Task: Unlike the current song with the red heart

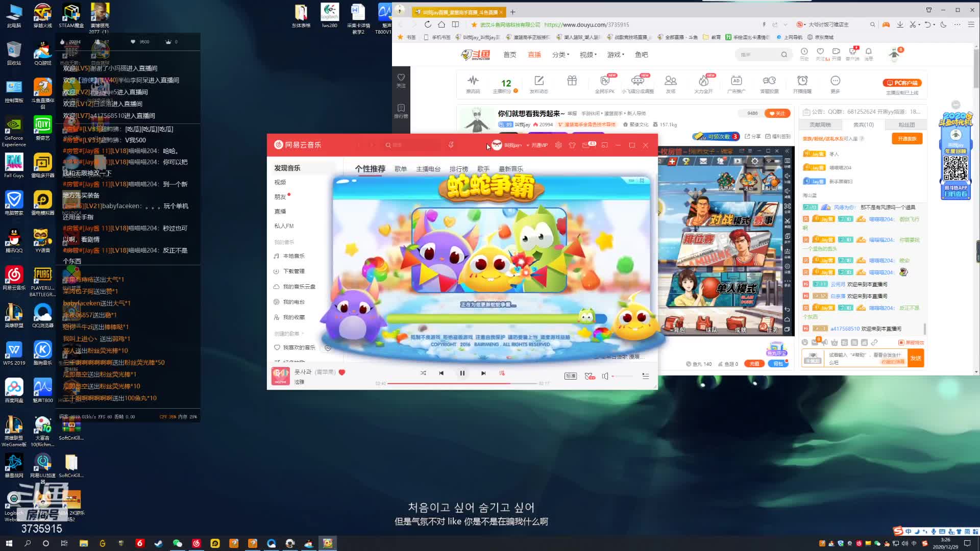Action: pyautogui.click(x=342, y=372)
